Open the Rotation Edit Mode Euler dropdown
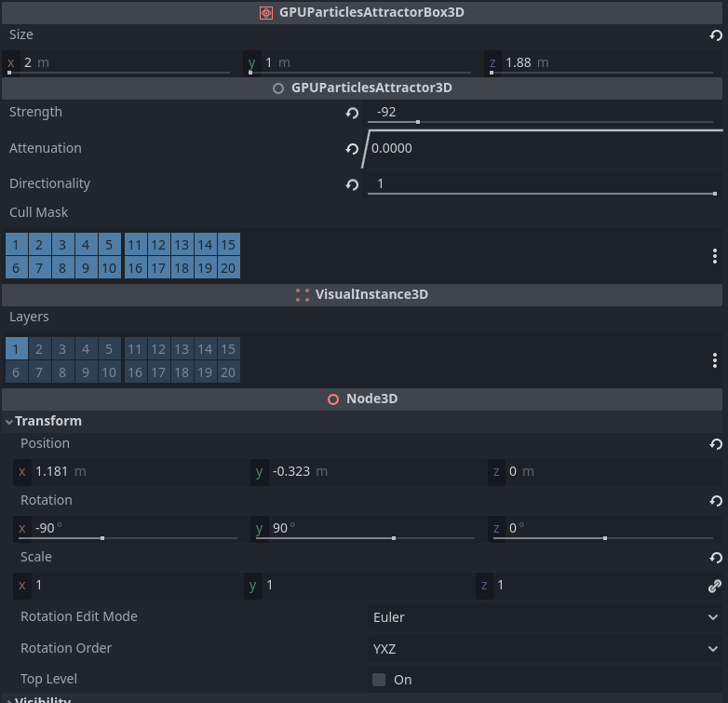Image resolution: width=728 pixels, height=703 pixels. [545, 617]
